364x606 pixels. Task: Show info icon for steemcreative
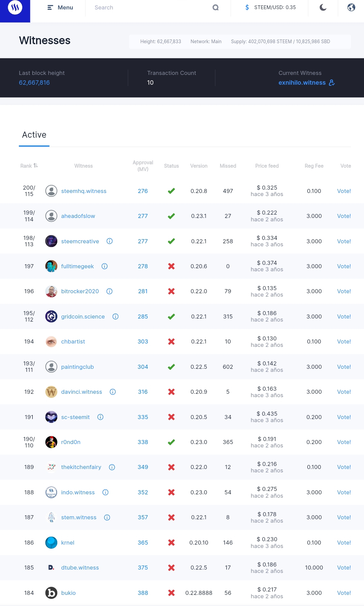[x=110, y=241]
